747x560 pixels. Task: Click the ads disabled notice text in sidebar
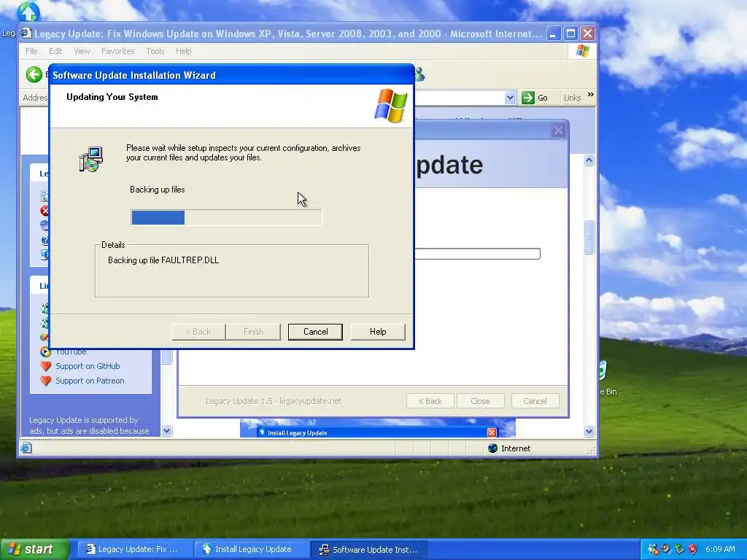point(89,425)
